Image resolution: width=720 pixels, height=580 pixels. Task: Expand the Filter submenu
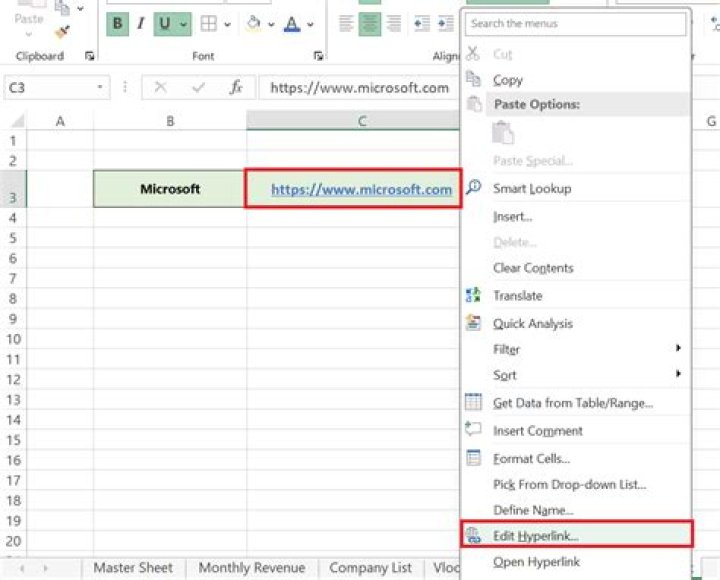point(576,349)
